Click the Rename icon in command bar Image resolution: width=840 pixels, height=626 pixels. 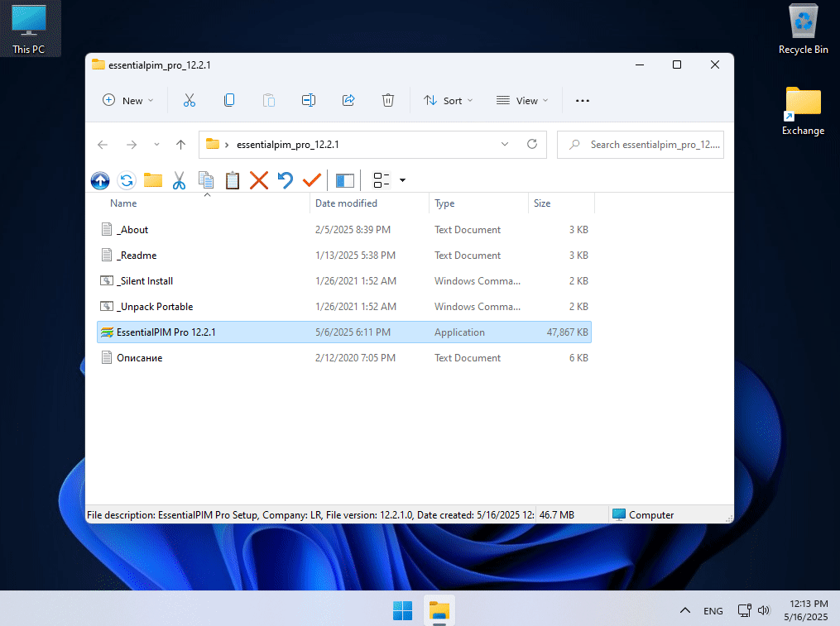coord(309,100)
